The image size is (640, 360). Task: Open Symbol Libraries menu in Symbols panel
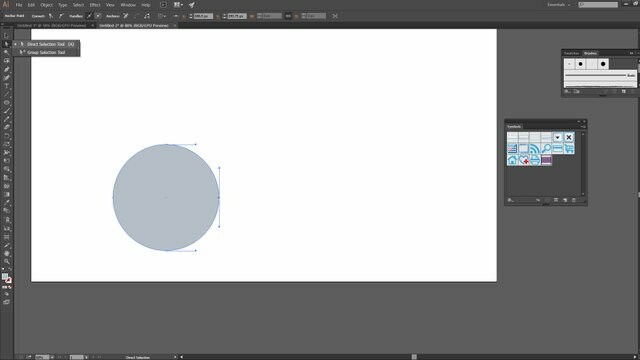coord(511,200)
